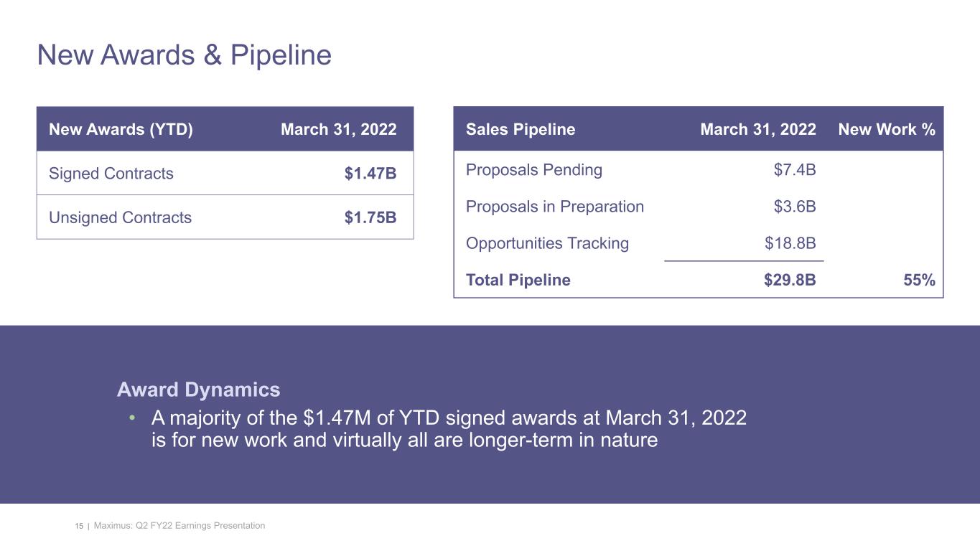The height and width of the screenshot is (551, 980).
Task: Select the $29.8B total pipeline value
Action: click(790, 280)
